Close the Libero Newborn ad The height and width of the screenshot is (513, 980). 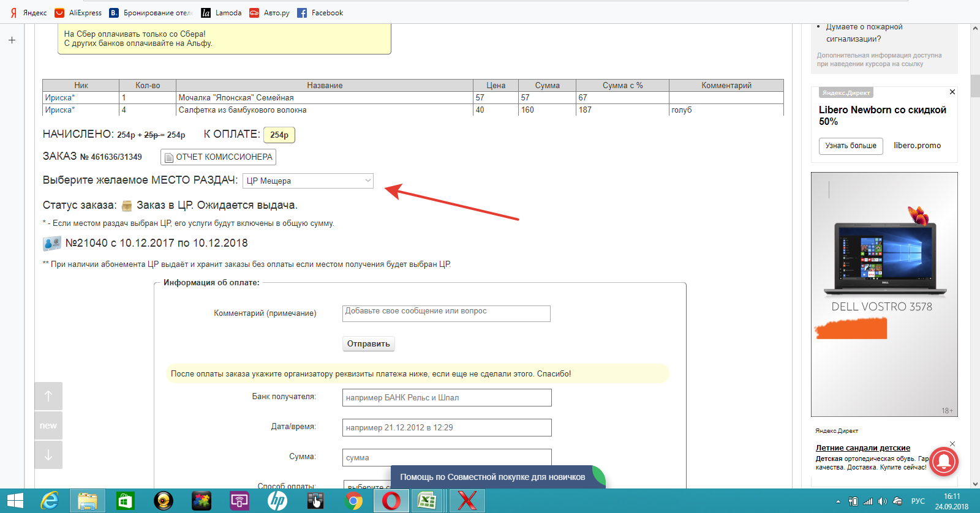pyautogui.click(x=952, y=92)
